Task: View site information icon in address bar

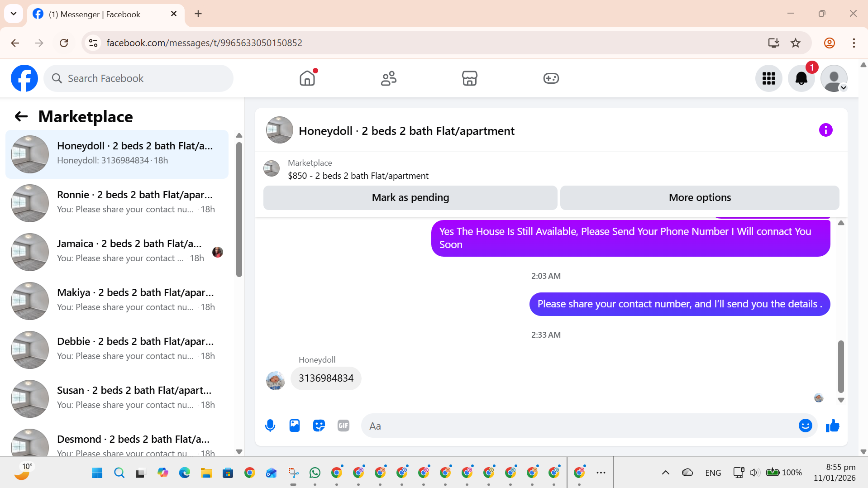Action: click(x=93, y=43)
